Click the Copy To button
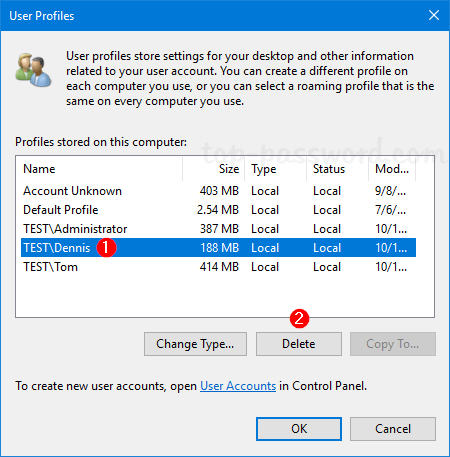The width and height of the screenshot is (450, 457). pyautogui.click(x=393, y=344)
